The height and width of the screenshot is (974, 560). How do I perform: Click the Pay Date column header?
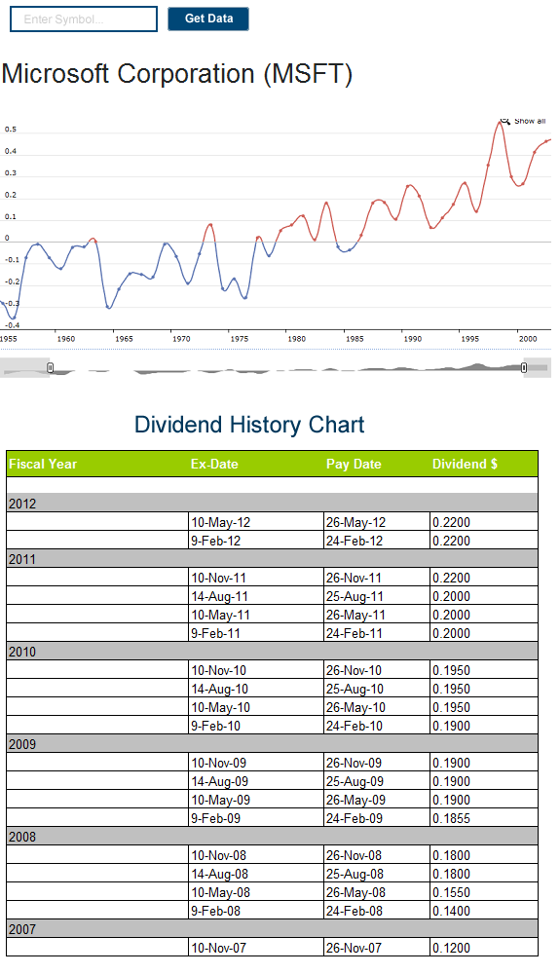[354, 464]
